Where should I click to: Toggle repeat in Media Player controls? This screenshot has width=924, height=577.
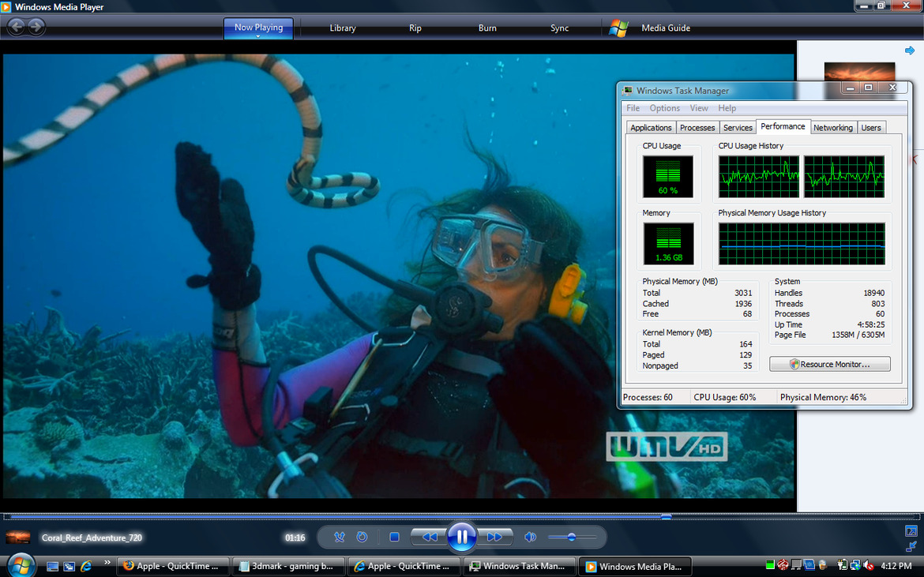(x=362, y=537)
